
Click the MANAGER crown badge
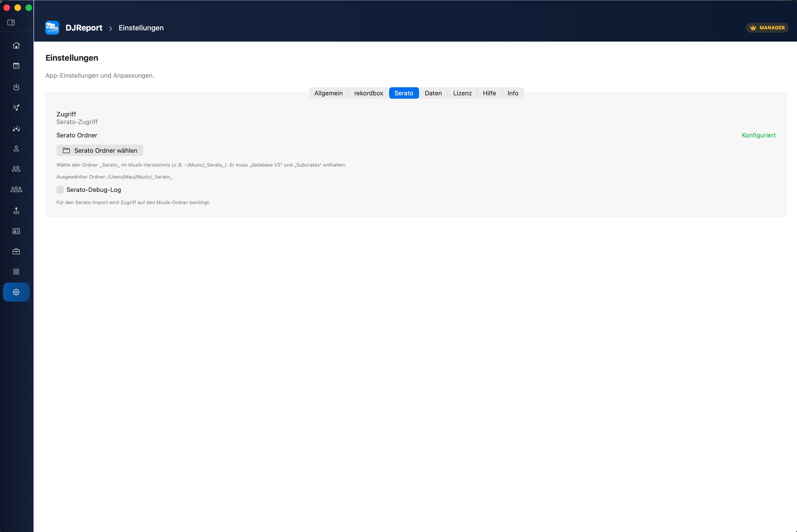767,28
